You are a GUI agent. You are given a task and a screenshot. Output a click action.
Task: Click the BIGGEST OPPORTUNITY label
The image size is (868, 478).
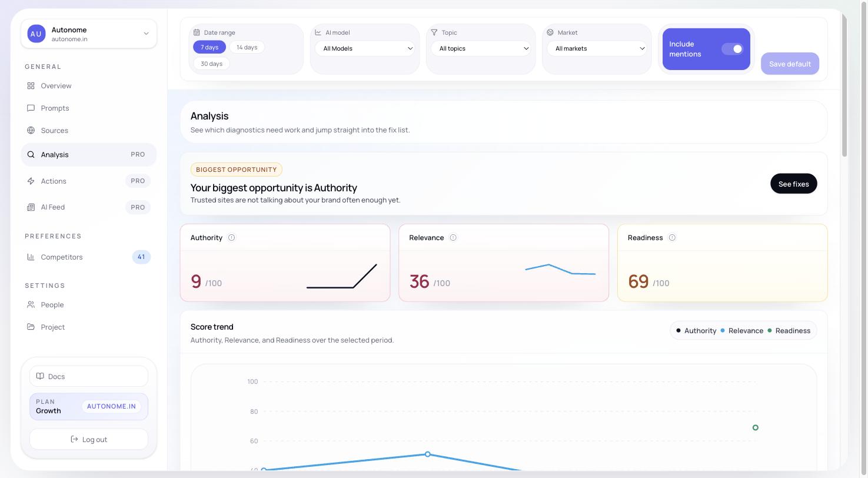pyautogui.click(x=236, y=170)
